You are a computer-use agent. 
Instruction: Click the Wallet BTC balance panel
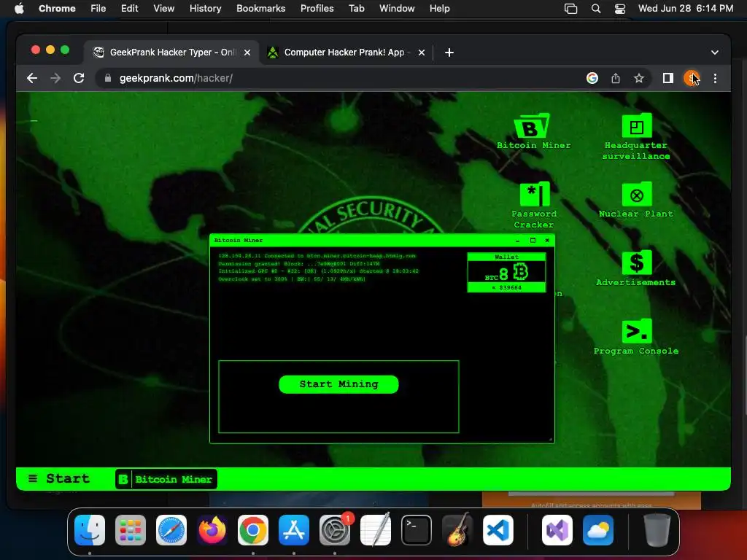point(506,273)
